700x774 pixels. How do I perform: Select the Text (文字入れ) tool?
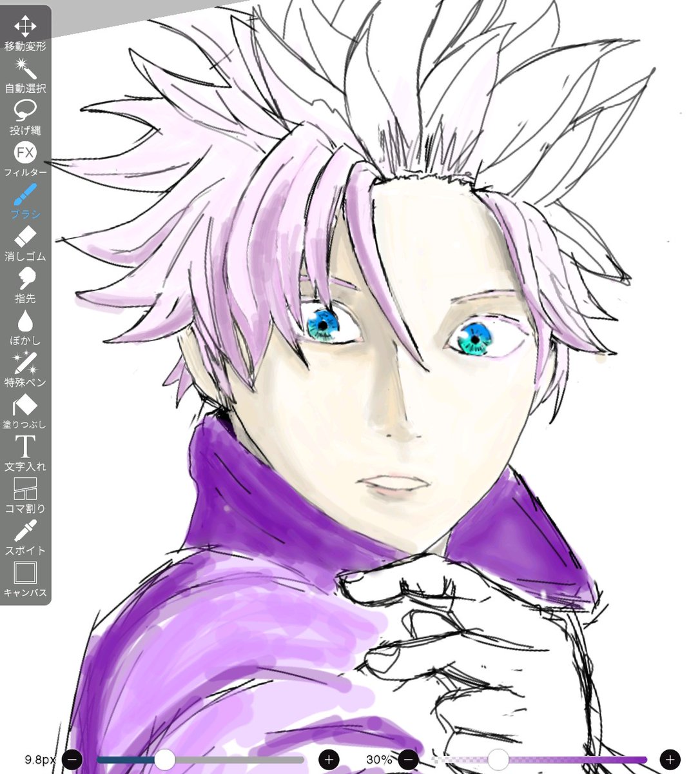point(25,453)
